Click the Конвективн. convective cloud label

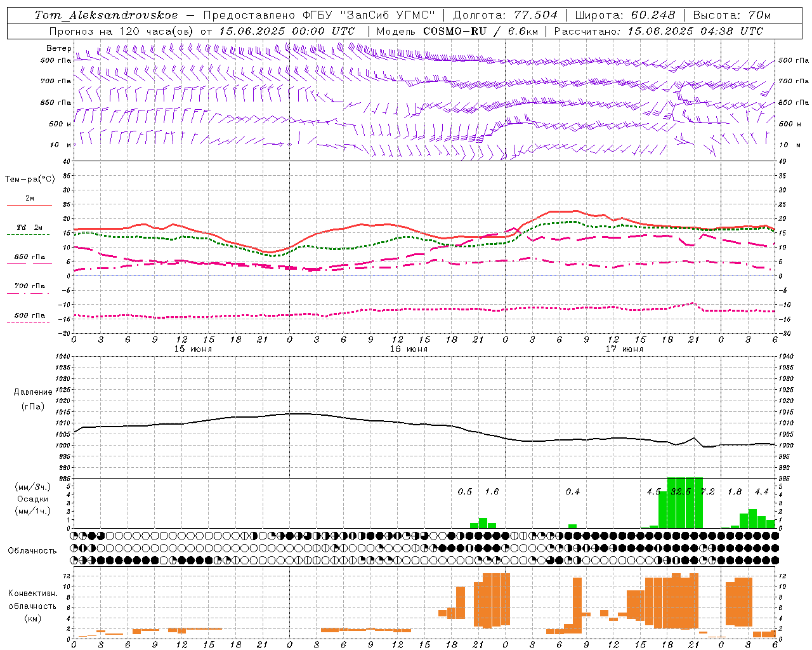pos(32,594)
